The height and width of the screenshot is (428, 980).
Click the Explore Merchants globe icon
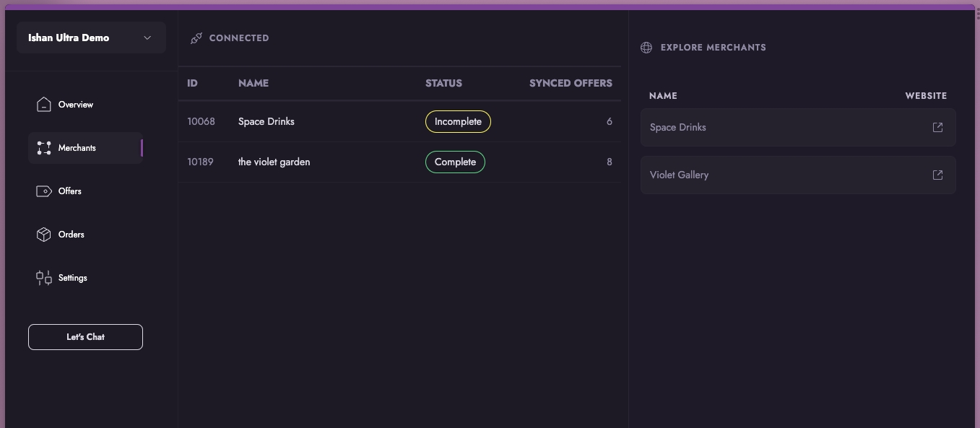pyautogui.click(x=646, y=48)
